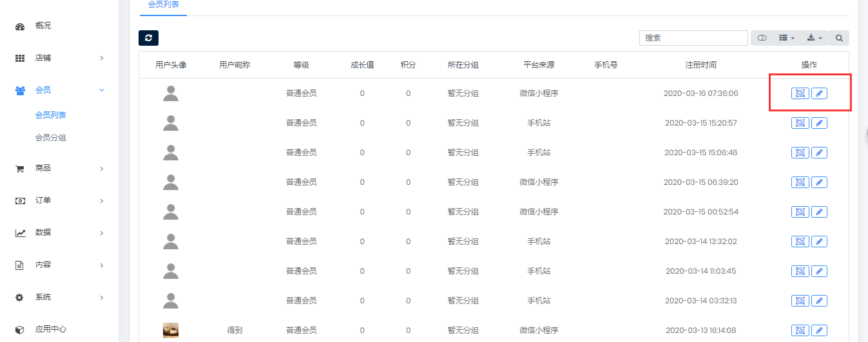The height and width of the screenshot is (342, 868).
Task: Click default avatar of 2020-03-16 07:36:06 member
Action: (x=171, y=93)
